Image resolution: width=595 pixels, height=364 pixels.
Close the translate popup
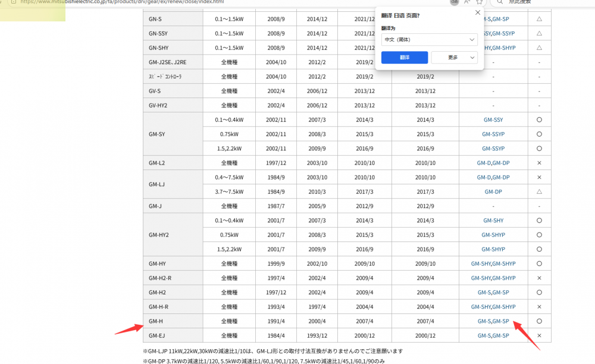coord(477,12)
